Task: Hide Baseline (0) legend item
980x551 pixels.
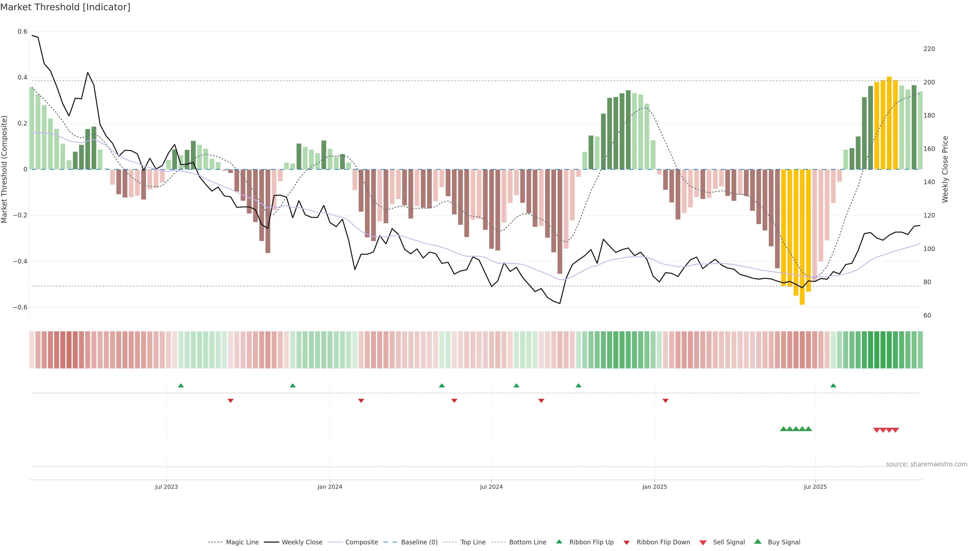Action: [419, 542]
